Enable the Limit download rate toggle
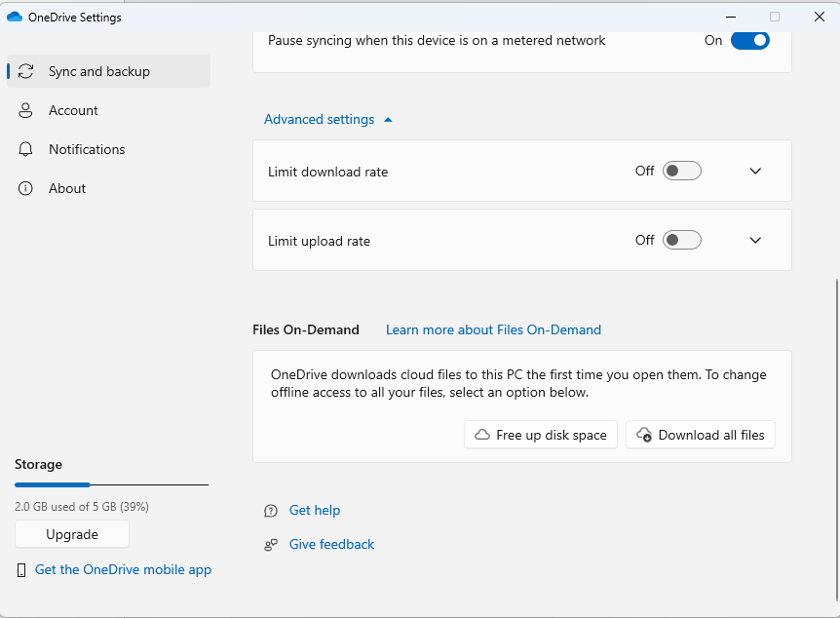The image size is (840, 618). pyautogui.click(x=682, y=171)
